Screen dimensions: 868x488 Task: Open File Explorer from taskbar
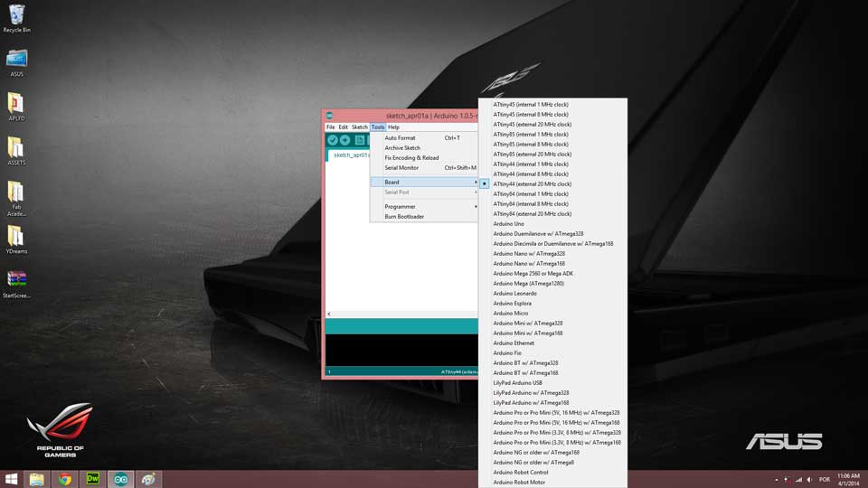[36, 479]
